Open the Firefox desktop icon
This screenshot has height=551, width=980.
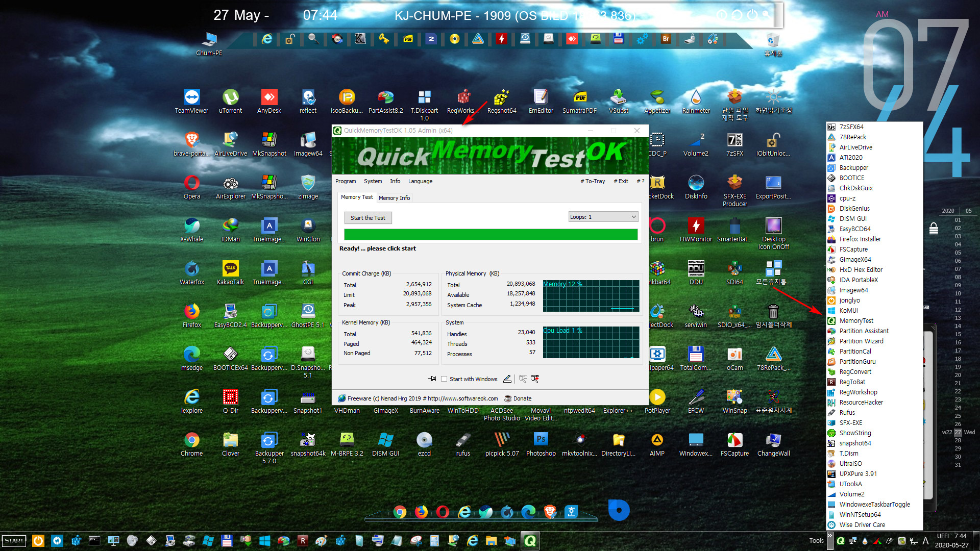(191, 315)
